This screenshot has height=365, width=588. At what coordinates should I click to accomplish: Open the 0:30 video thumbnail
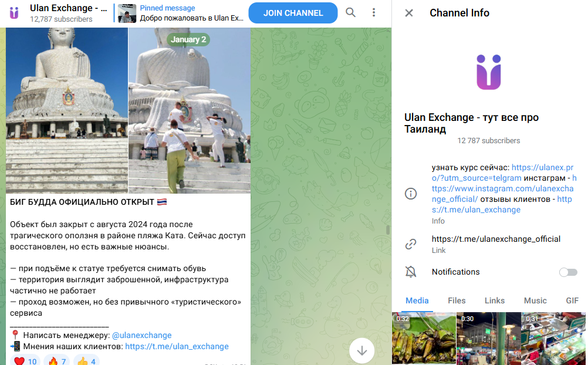[x=489, y=339]
